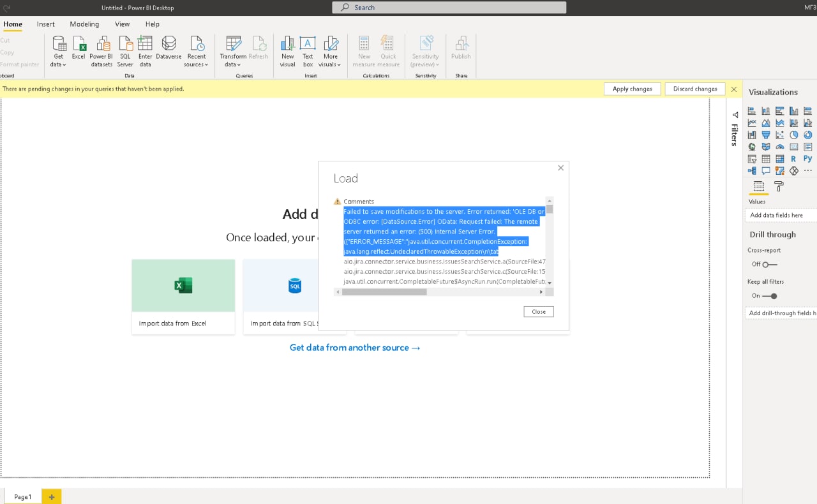The height and width of the screenshot is (504, 817).
Task: Select the Pie chart visual
Action: tap(794, 135)
